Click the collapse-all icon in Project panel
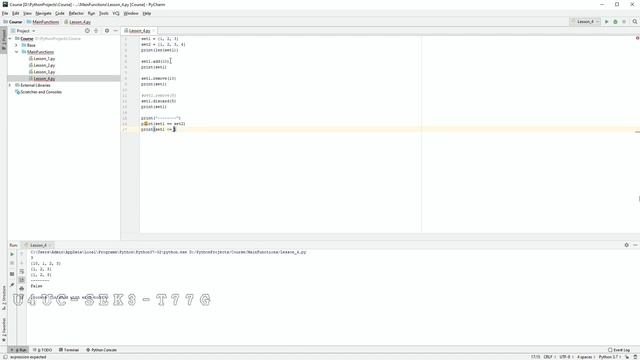This screenshot has height=360, width=640. click(96, 31)
